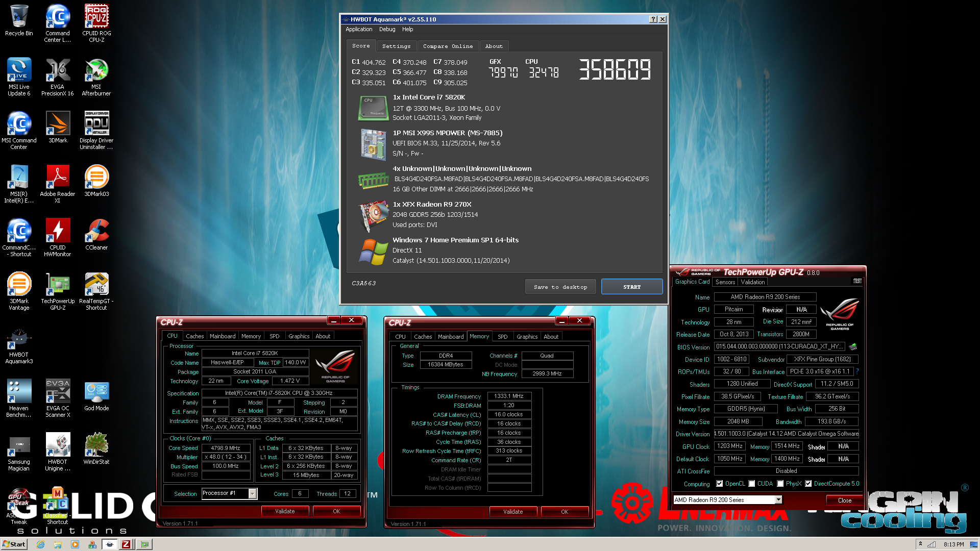Click START button in Aquamark
The image size is (980, 551).
[632, 287]
